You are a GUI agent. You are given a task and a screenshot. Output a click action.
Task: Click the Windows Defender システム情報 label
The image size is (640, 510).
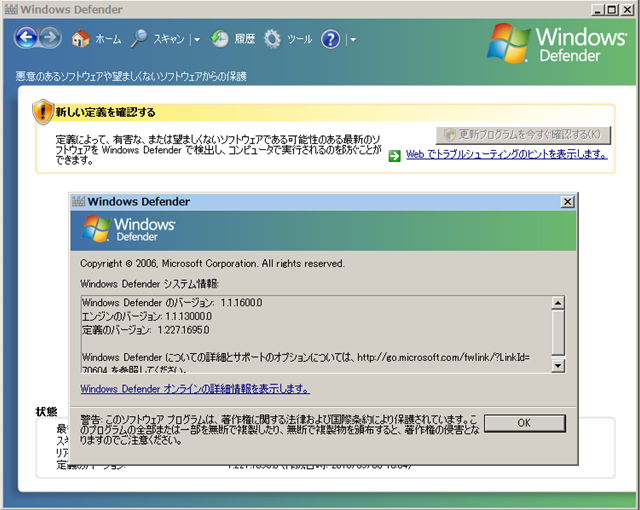point(149,284)
